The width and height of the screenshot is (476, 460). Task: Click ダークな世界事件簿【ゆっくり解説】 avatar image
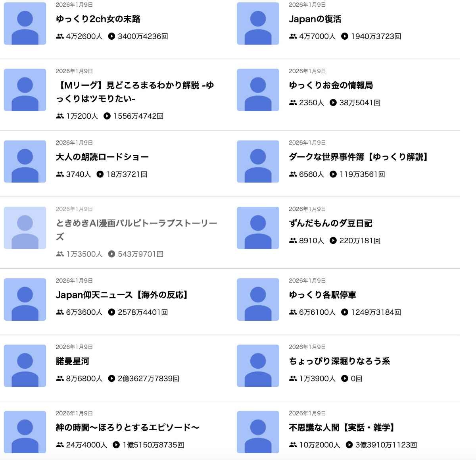[x=258, y=161]
